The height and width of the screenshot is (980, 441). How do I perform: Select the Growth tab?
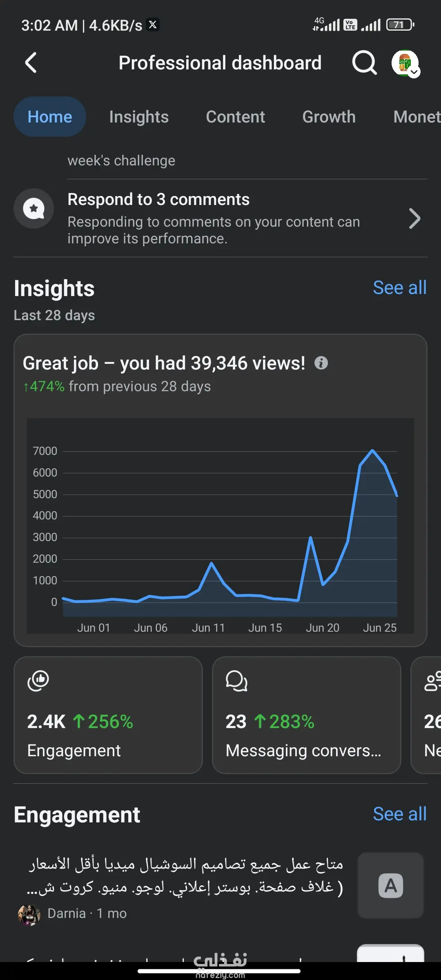329,117
